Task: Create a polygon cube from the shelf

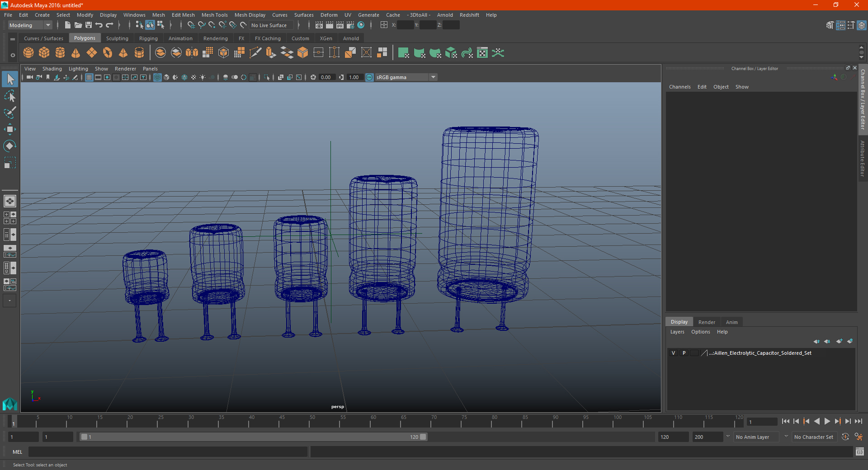Action: tap(44, 53)
